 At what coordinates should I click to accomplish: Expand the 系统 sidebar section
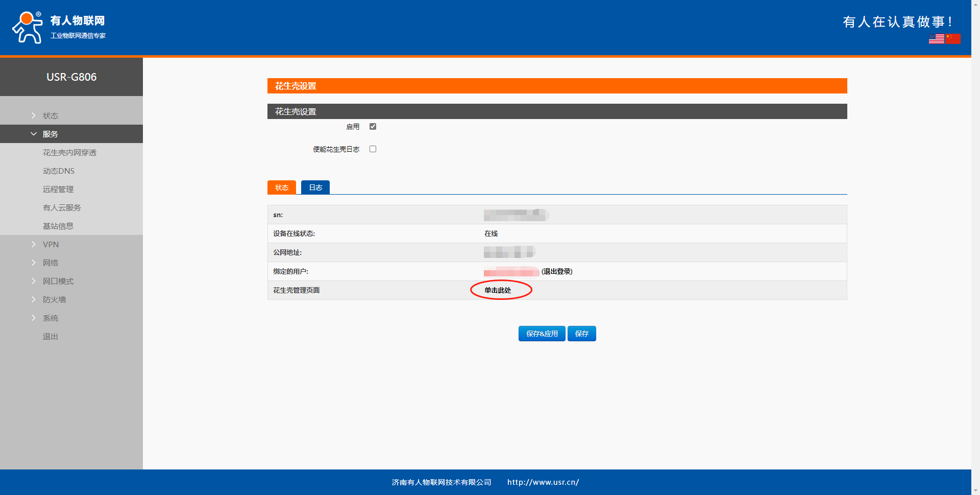[50, 318]
